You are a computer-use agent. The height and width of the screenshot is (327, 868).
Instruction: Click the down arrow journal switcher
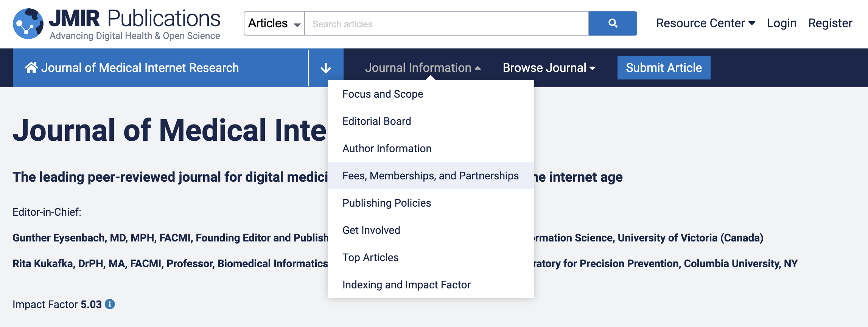pos(325,68)
